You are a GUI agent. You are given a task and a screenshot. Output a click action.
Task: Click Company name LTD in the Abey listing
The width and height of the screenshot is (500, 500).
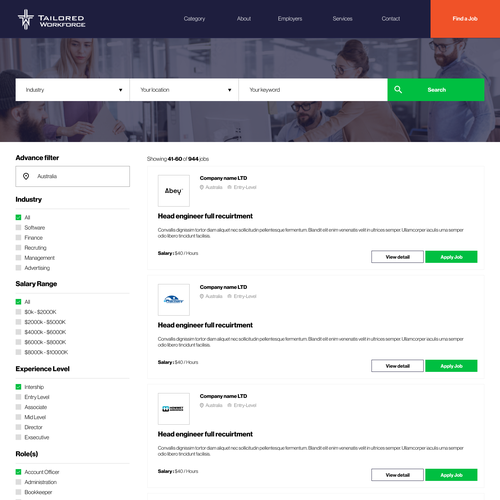tap(223, 178)
